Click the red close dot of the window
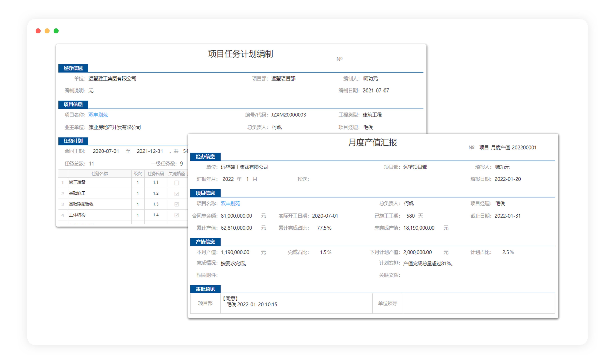The width and height of the screenshot is (615, 364). coord(38,31)
